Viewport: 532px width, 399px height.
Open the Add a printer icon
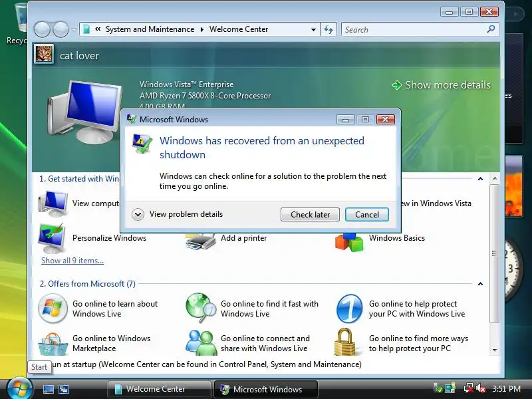coord(200,241)
